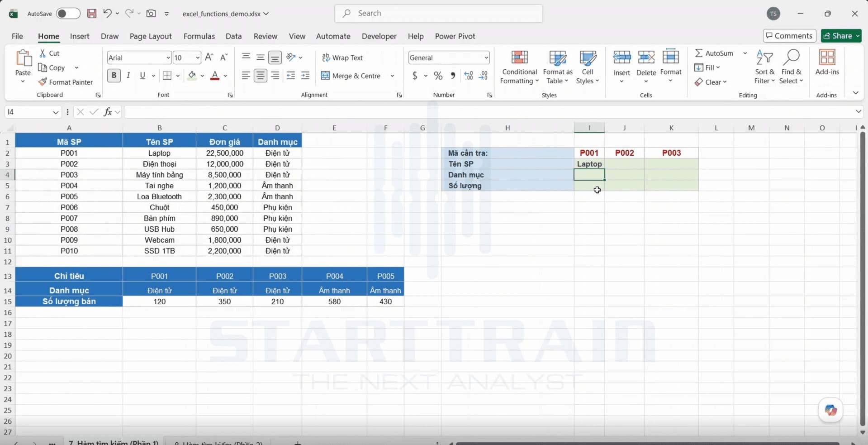This screenshot has width=868, height=445.
Task: Click the AutoSum button
Action: 714,53
